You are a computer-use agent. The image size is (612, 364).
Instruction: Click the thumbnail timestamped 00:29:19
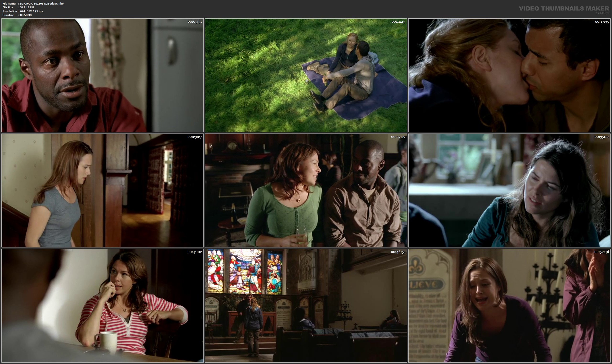coord(306,190)
